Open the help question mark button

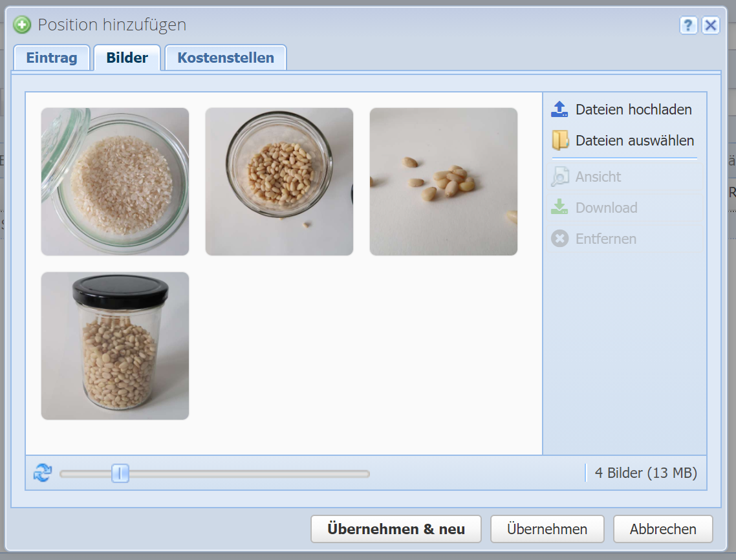(x=688, y=25)
